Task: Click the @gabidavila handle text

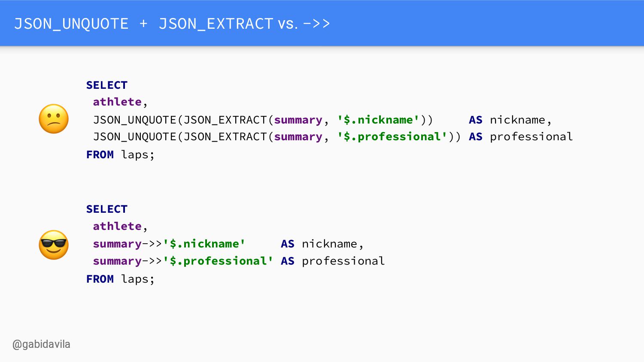Action: 41,344
